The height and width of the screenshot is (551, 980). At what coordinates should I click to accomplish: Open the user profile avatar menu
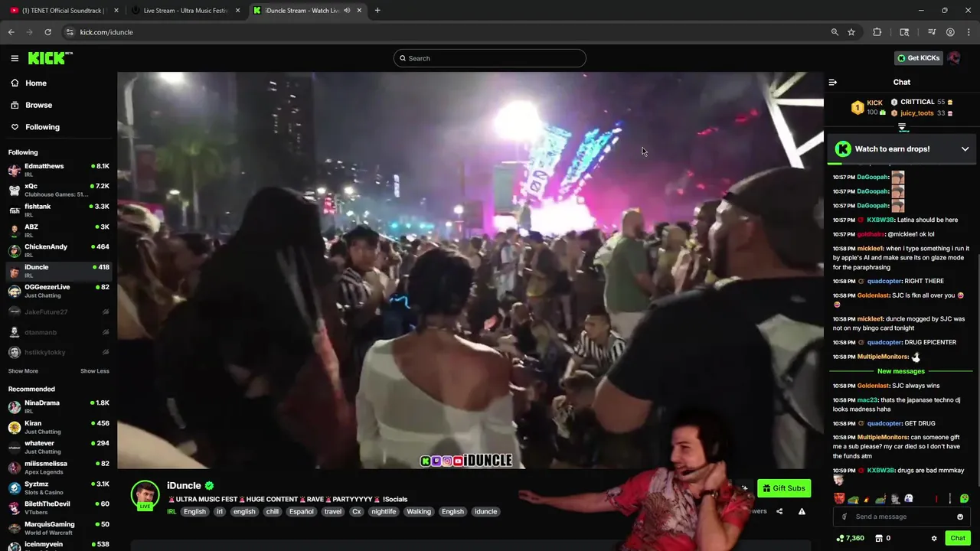tap(954, 58)
